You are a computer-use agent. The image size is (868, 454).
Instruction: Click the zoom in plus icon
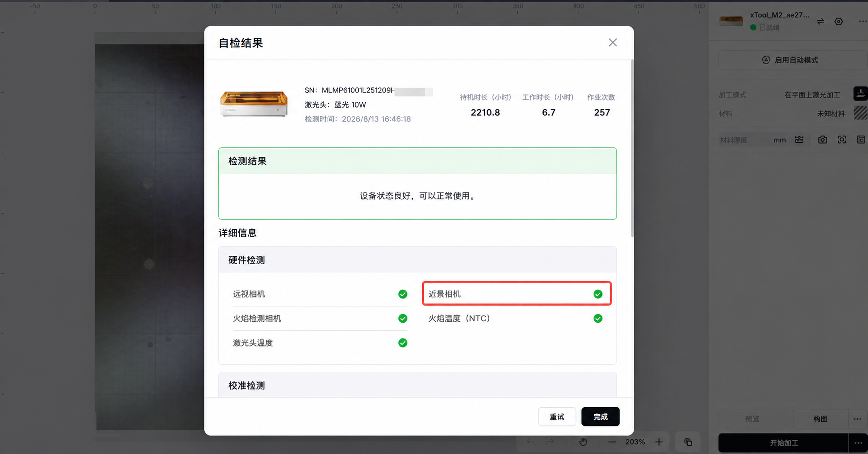click(x=659, y=442)
